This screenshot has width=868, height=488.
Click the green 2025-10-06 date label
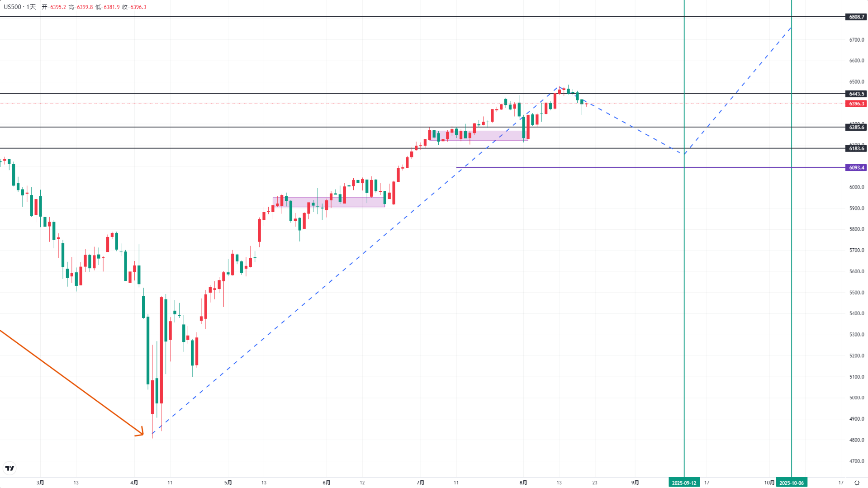coord(792,483)
